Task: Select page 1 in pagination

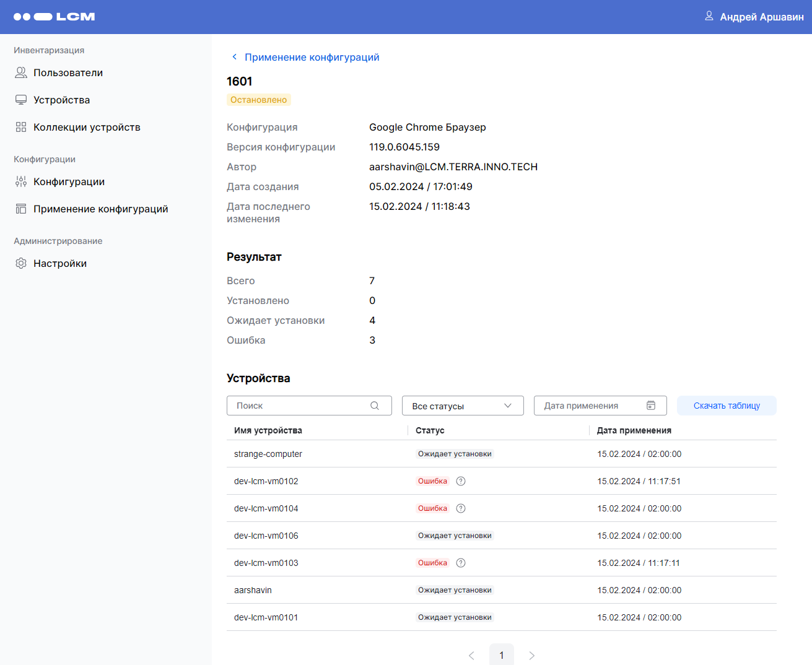Action: pos(502,655)
